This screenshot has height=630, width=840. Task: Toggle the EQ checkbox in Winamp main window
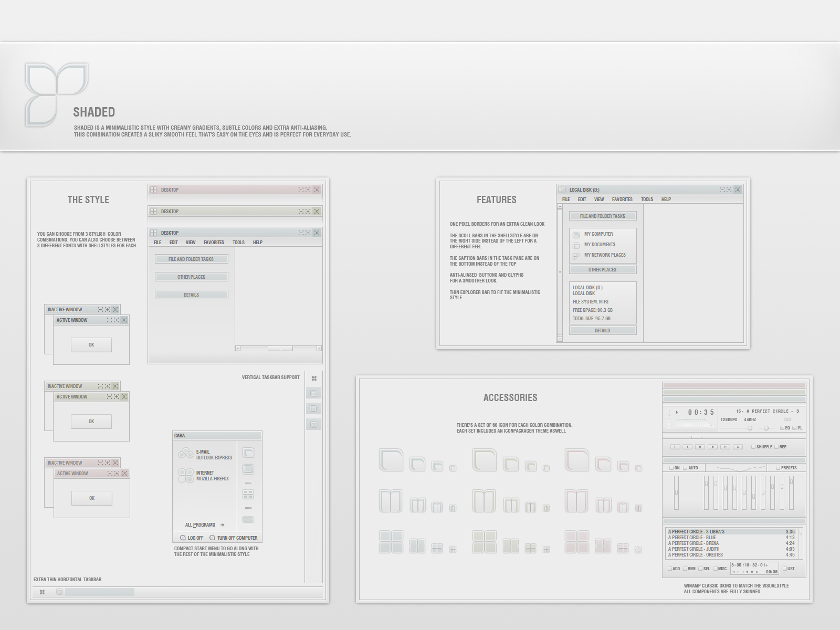coord(782,428)
